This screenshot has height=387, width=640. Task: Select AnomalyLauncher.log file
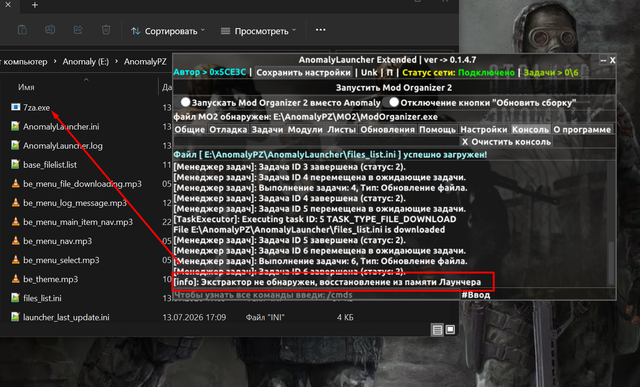tap(63, 146)
